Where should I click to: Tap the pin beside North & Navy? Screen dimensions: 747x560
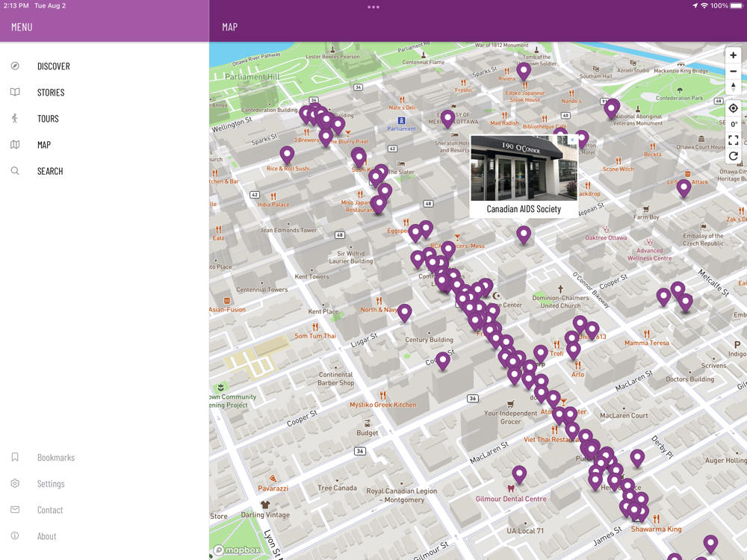[404, 313]
